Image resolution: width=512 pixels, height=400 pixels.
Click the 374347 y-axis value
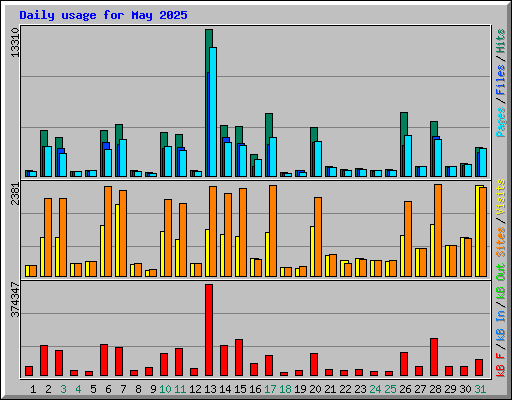pos(15,299)
